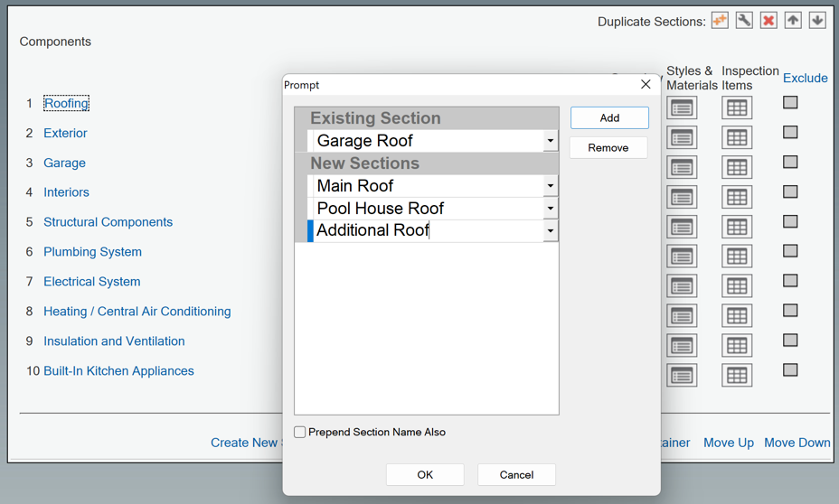Click the up arrow duplicate sections icon
The image size is (839, 504).
(x=793, y=20)
